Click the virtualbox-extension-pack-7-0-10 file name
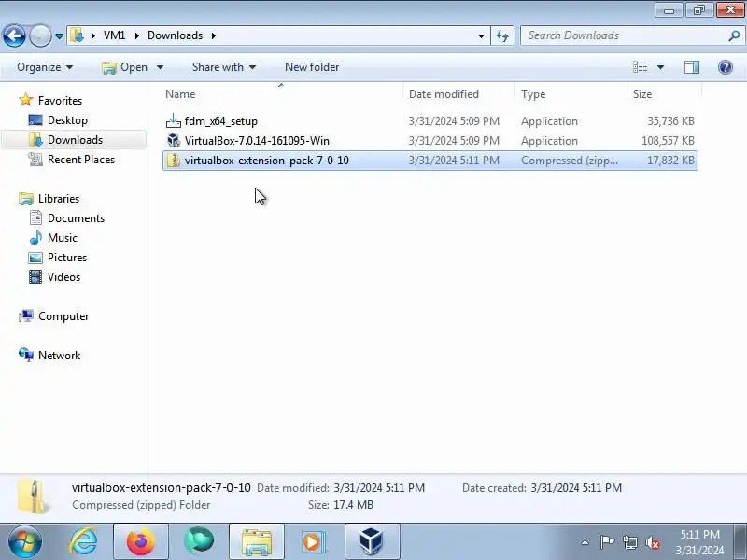 [267, 161]
